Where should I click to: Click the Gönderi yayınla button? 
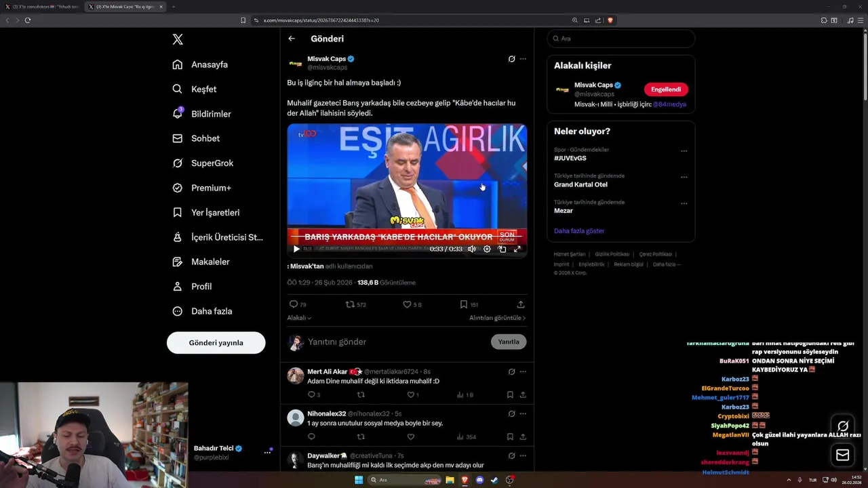[216, 342]
